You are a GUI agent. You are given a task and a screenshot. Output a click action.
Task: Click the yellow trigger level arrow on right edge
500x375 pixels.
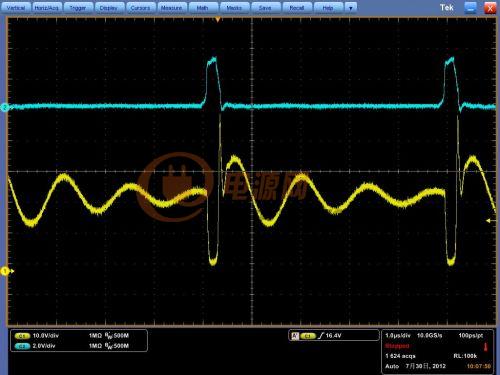click(490, 221)
